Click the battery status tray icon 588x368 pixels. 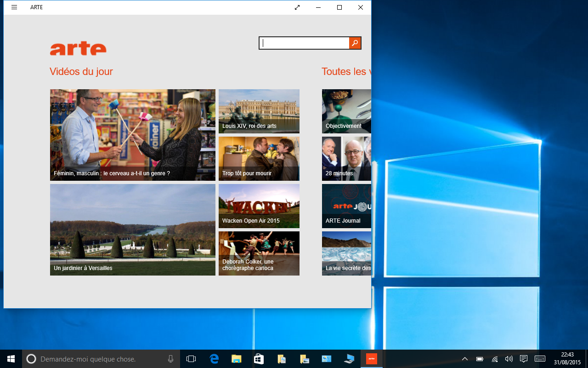480,359
